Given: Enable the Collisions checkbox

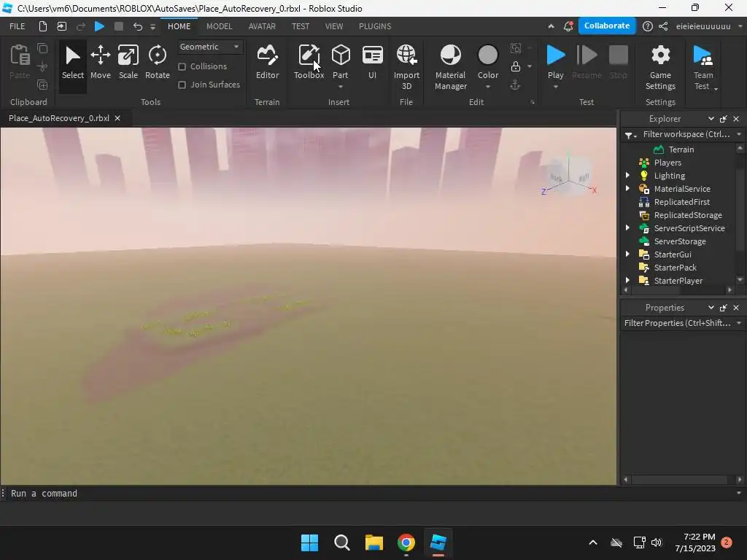Looking at the screenshot, I should click(182, 66).
